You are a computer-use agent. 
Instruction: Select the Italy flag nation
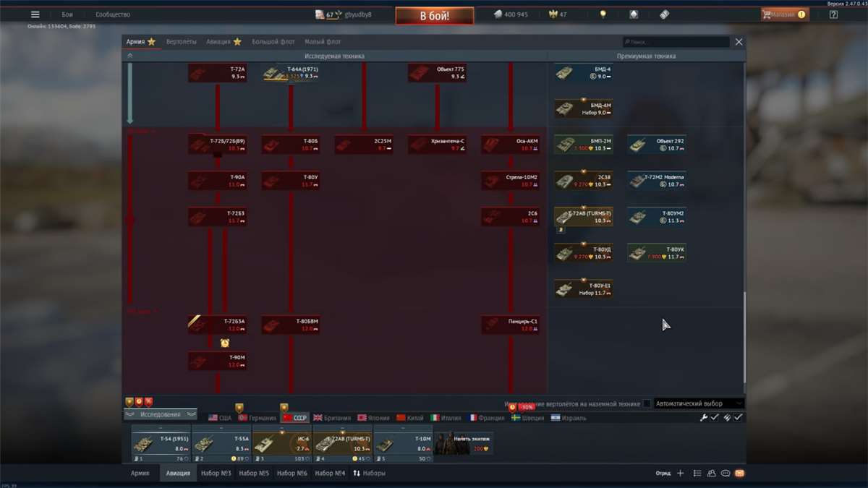446,418
